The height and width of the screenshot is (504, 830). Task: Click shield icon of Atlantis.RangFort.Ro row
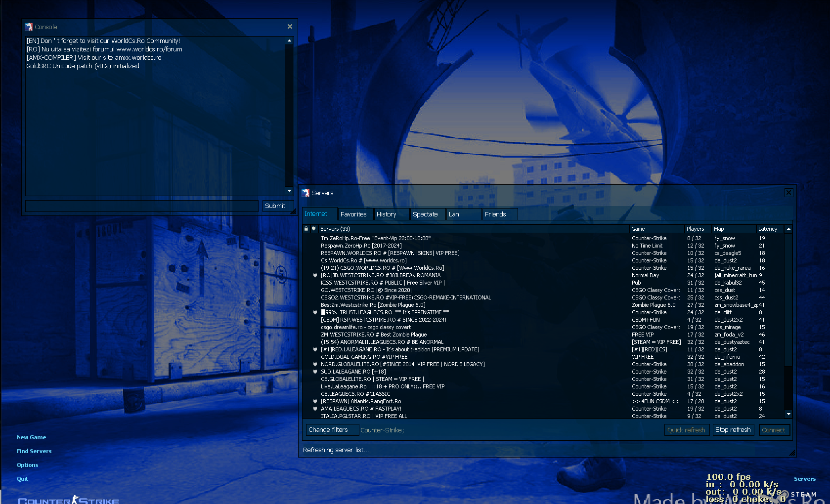pos(315,401)
